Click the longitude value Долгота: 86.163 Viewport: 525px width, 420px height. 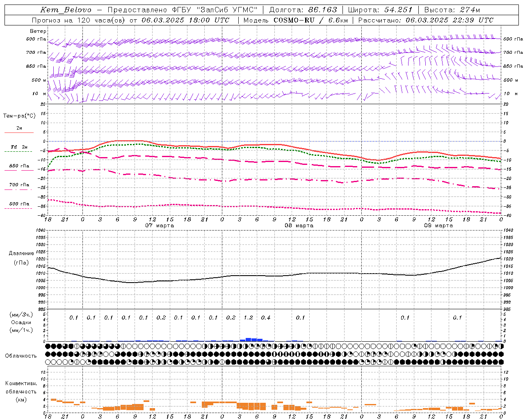(x=303, y=10)
